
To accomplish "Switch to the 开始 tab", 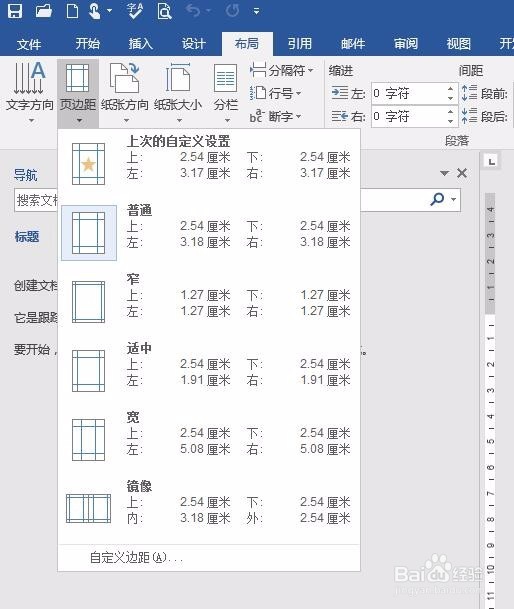I will [87, 44].
